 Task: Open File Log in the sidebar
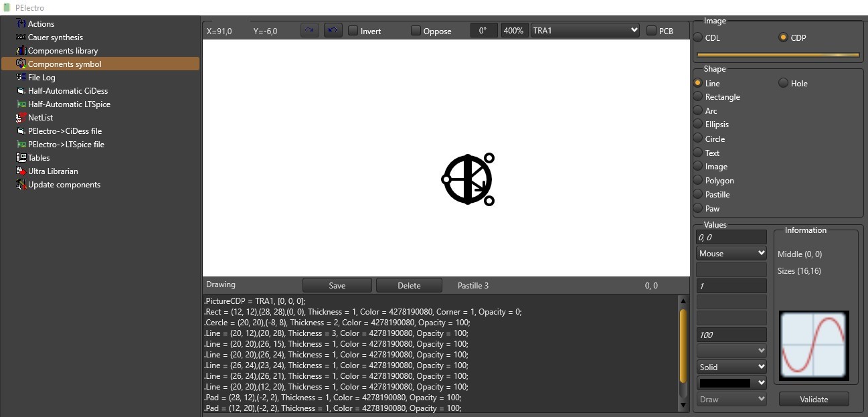coord(41,78)
